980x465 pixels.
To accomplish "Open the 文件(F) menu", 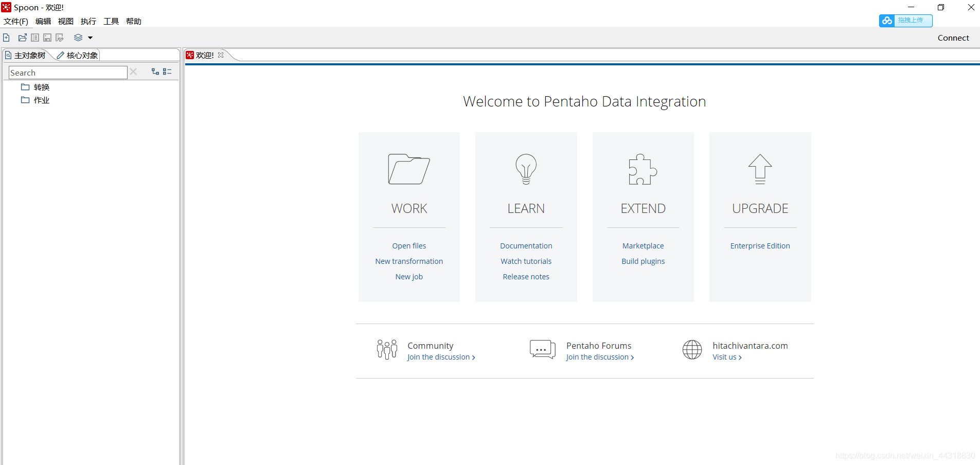I will tap(16, 21).
